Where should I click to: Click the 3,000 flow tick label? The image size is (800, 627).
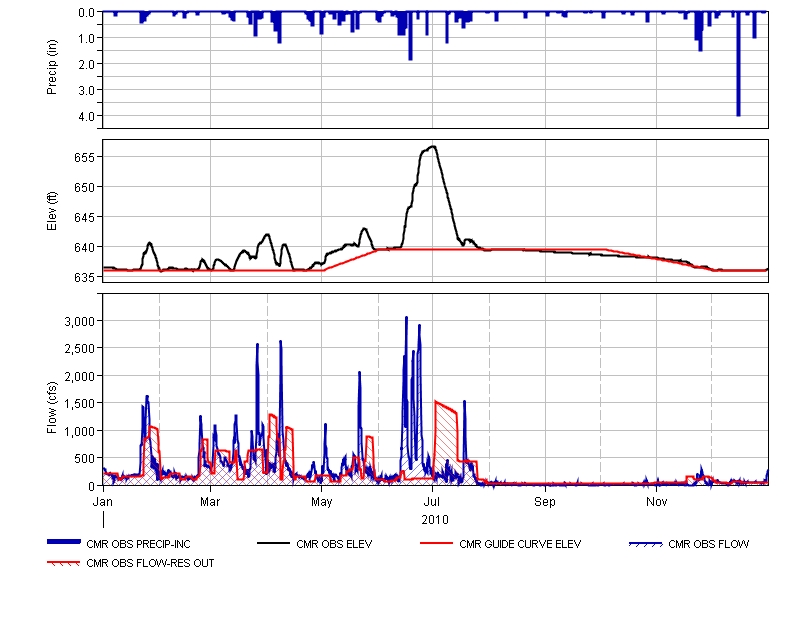pos(80,321)
